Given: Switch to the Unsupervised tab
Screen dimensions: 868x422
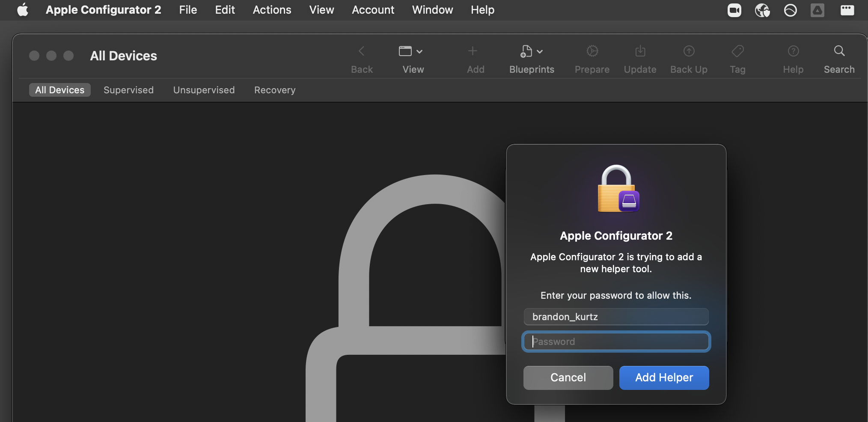Looking at the screenshot, I should [x=204, y=90].
